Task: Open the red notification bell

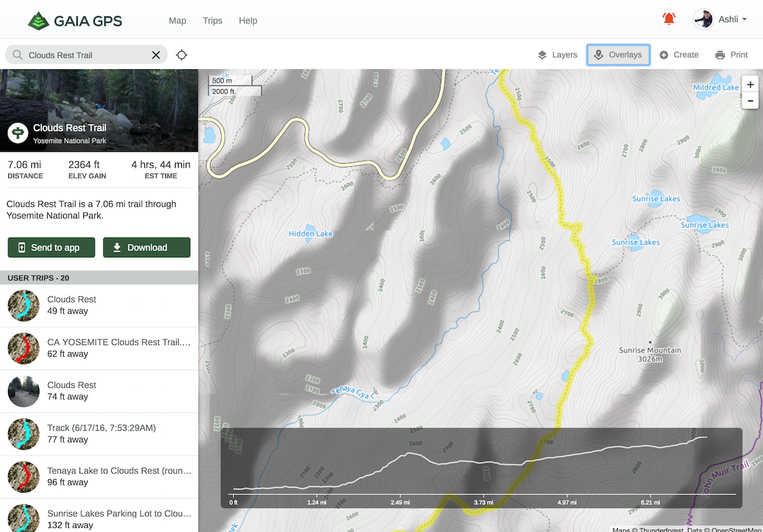Action: pyautogui.click(x=669, y=19)
